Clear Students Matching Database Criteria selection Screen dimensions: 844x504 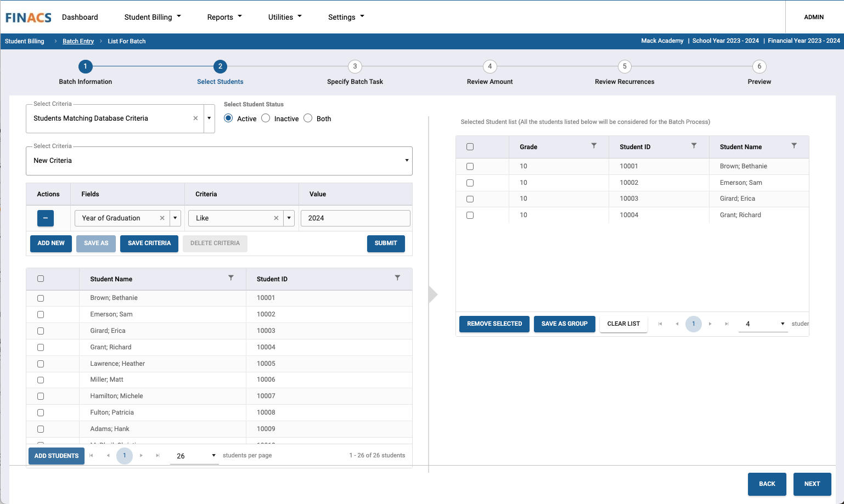click(x=195, y=118)
